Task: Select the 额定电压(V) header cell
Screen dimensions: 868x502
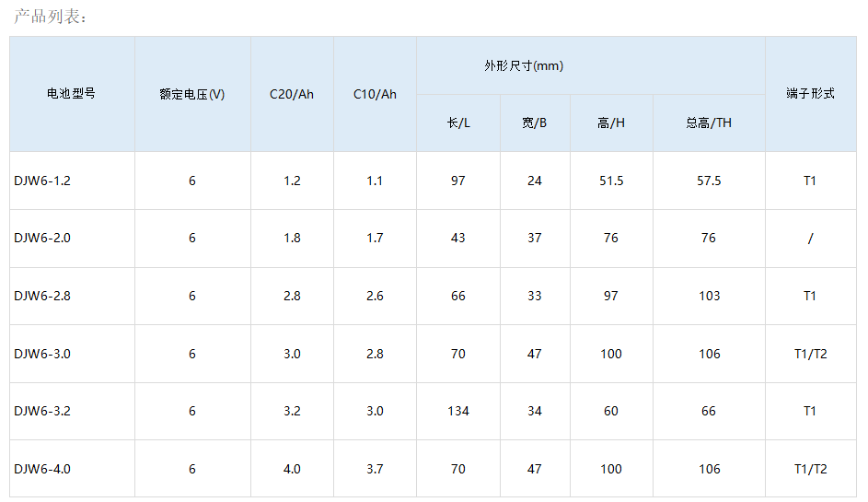Action: pyautogui.click(x=192, y=94)
